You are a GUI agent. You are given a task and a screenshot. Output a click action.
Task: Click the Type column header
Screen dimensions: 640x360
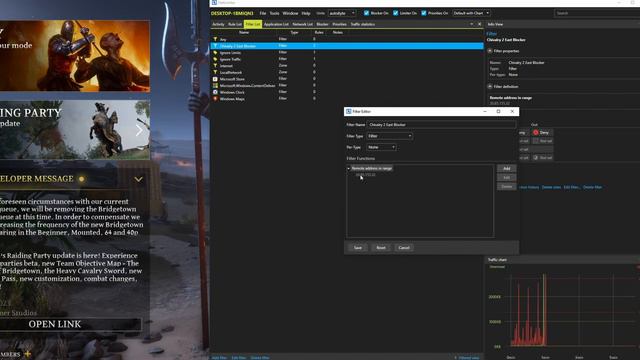pos(294,32)
